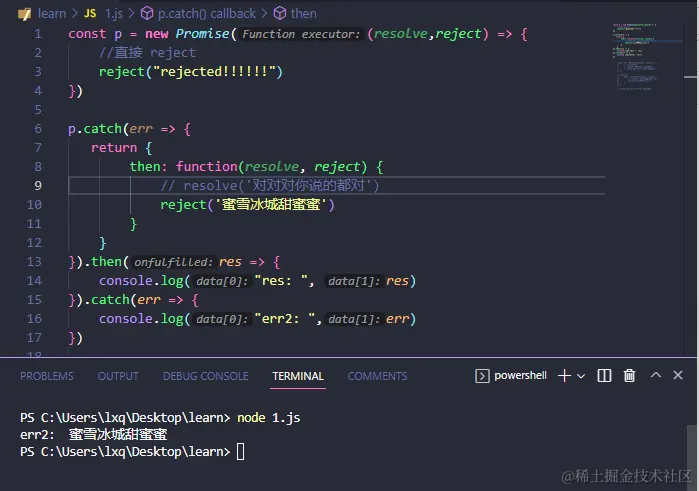Click line number 5 in gutter
699x491 pixels.
tap(38, 110)
